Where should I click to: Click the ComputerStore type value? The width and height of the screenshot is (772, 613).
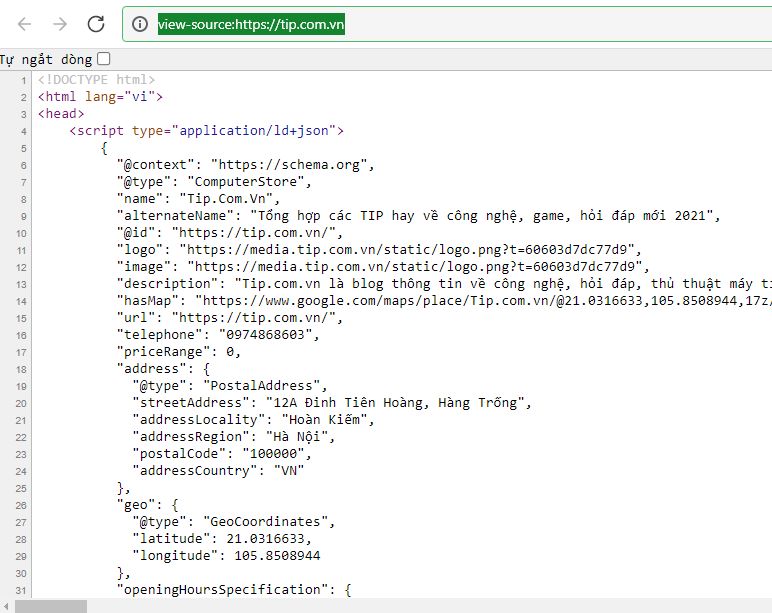pyautogui.click(x=246, y=182)
